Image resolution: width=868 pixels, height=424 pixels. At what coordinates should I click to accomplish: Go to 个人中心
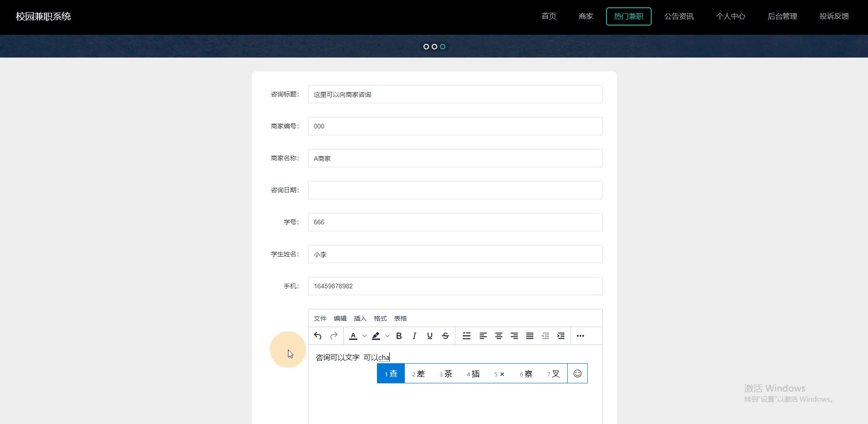(x=731, y=16)
